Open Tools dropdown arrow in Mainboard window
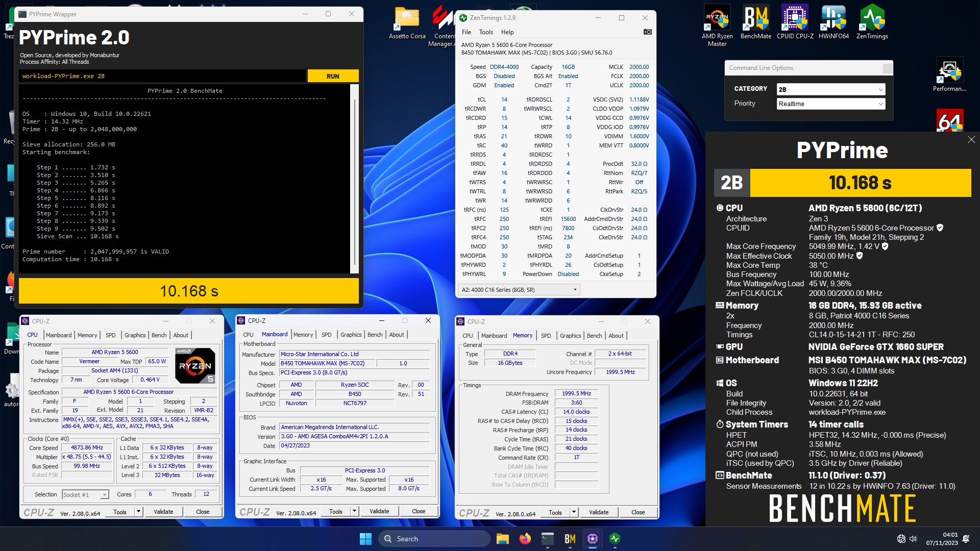980x551 pixels. (x=354, y=511)
